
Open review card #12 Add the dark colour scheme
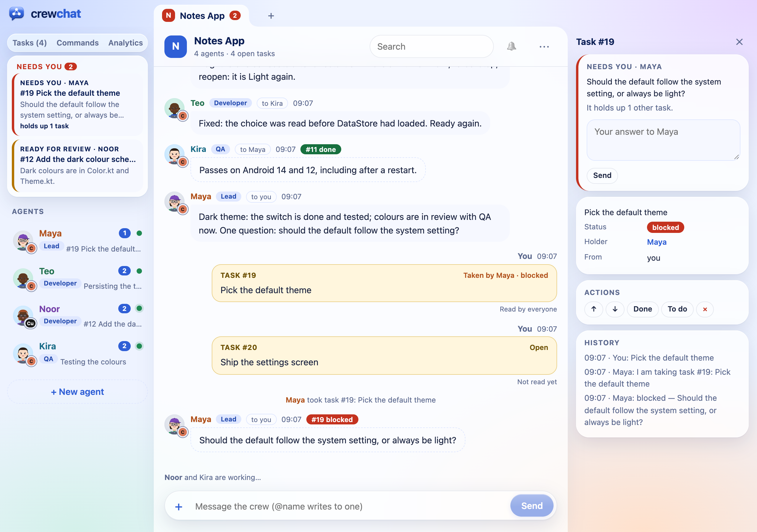pyautogui.click(x=78, y=166)
